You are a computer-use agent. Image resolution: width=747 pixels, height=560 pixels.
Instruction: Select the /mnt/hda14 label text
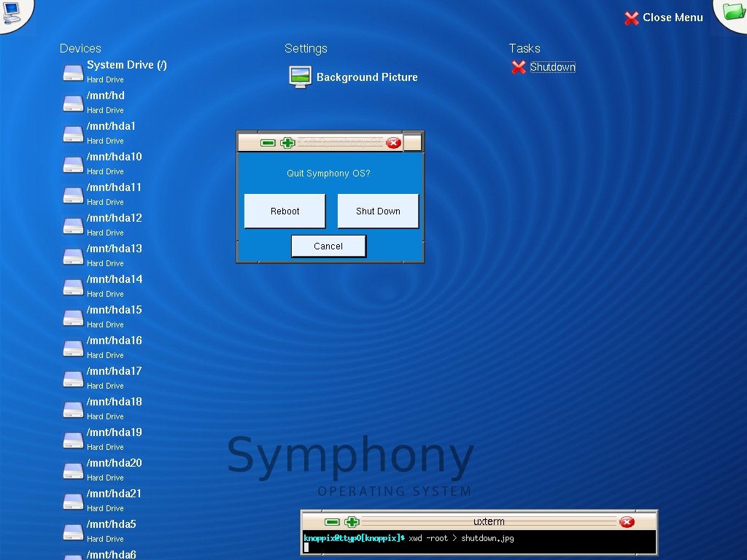point(115,279)
